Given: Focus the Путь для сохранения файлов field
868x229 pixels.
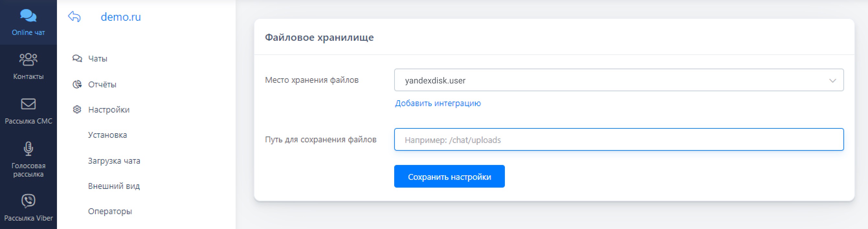Looking at the screenshot, I should 619,140.
